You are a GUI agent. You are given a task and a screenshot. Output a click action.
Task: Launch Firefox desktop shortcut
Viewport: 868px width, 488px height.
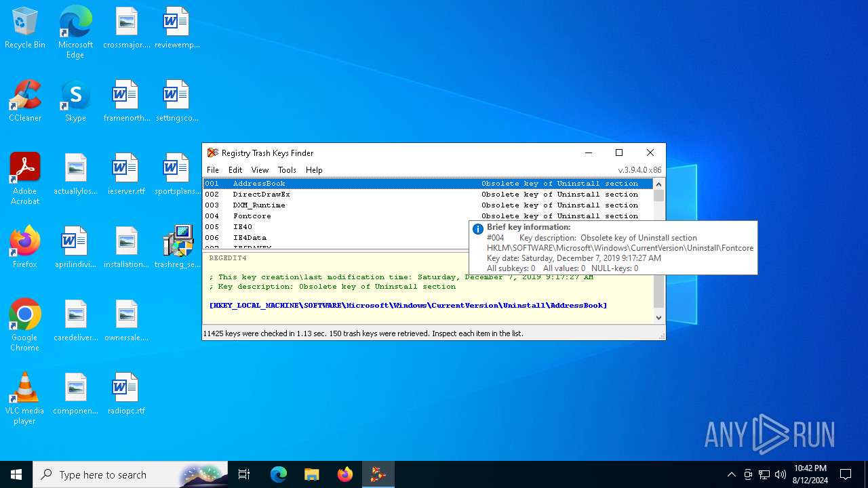[x=25, y=247]
